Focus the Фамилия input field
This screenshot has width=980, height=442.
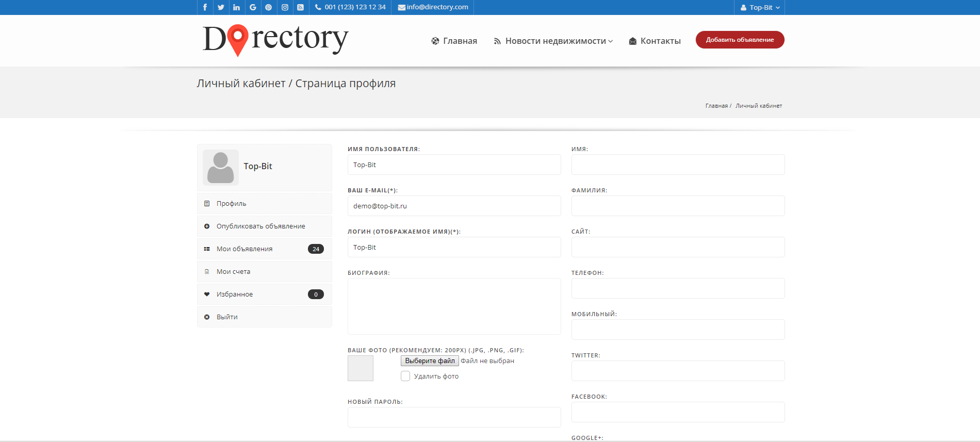click(678, 206)
